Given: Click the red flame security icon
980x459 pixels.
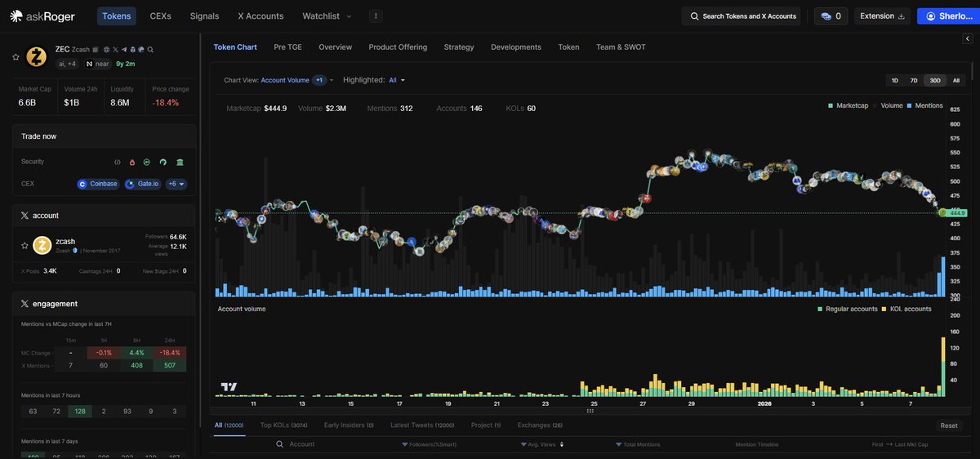Looking at the screenshot, I should click(x=132, y=162).
